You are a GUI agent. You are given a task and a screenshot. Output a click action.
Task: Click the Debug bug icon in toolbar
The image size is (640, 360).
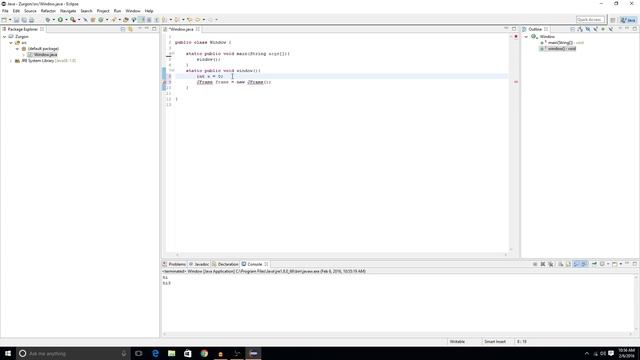coord(48,20)
